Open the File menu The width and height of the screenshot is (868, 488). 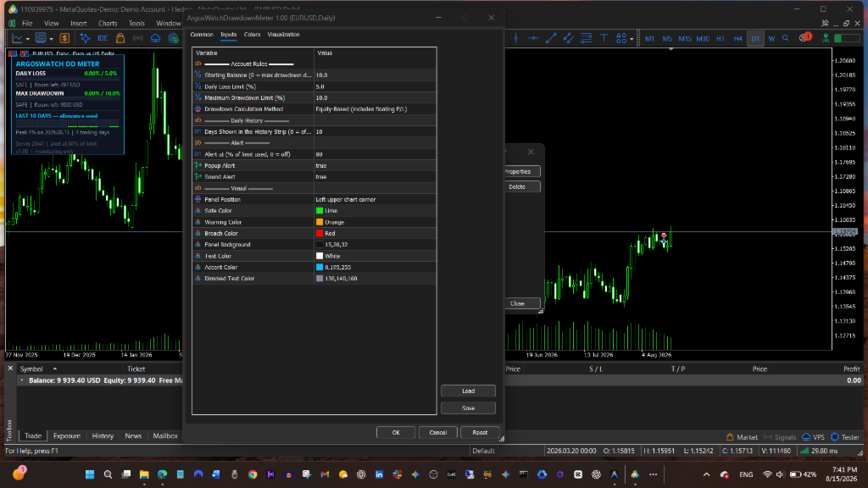27,23
